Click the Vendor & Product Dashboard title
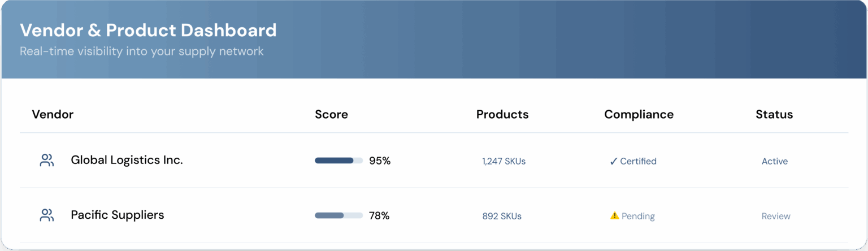 click(148, 30)
